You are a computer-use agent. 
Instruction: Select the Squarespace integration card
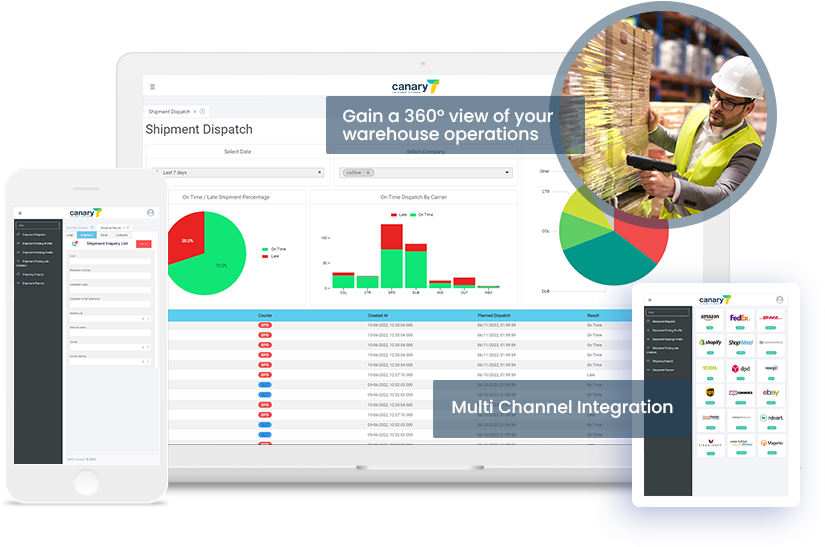click(771, 345)
